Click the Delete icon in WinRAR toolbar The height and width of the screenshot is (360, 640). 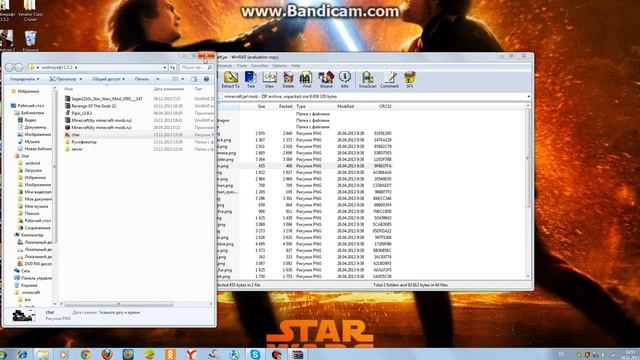(288, 80)
